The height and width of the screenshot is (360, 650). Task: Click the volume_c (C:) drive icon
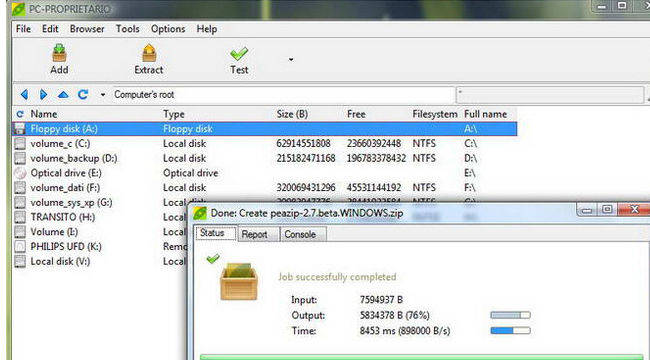pos(20,144)
